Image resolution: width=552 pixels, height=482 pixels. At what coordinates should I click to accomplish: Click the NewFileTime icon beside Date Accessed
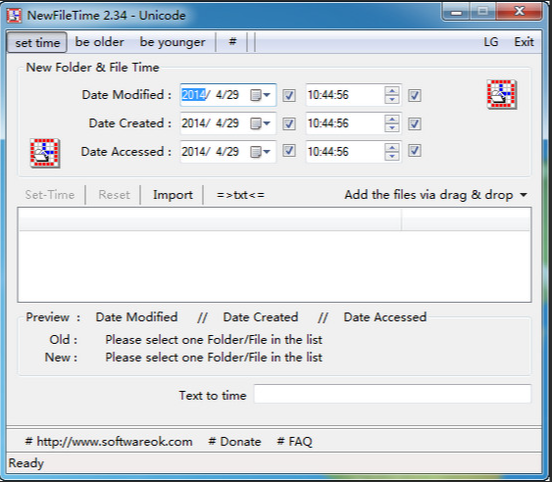tap(45, 153)
